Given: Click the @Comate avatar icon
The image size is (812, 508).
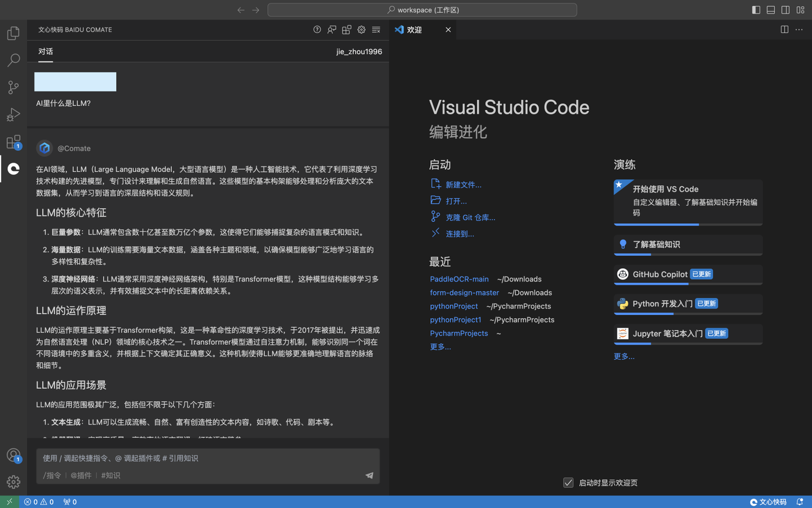Looking at the screenshot, I should click(x=45, y=148).
